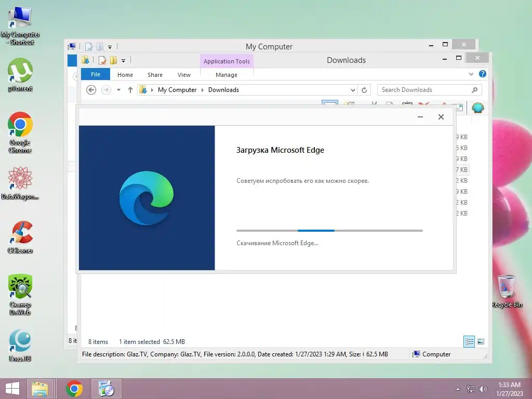
Task: Expand the address bar history dropdown
Action: pos(353,90)
